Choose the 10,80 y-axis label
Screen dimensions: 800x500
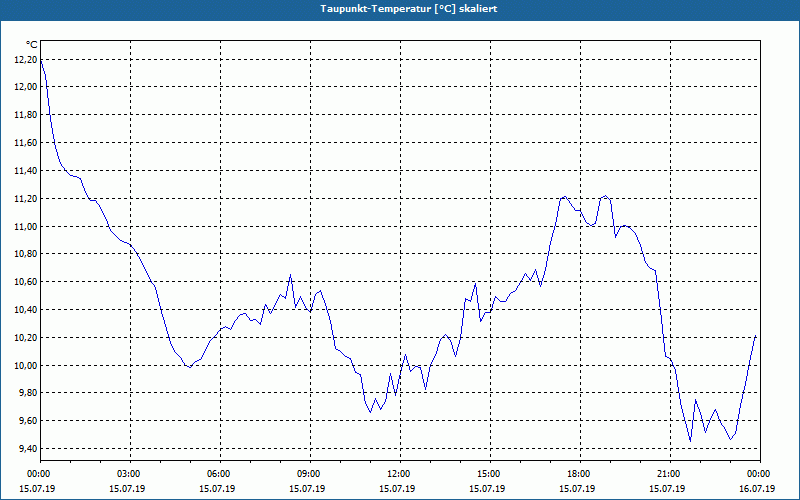(26, 254)
